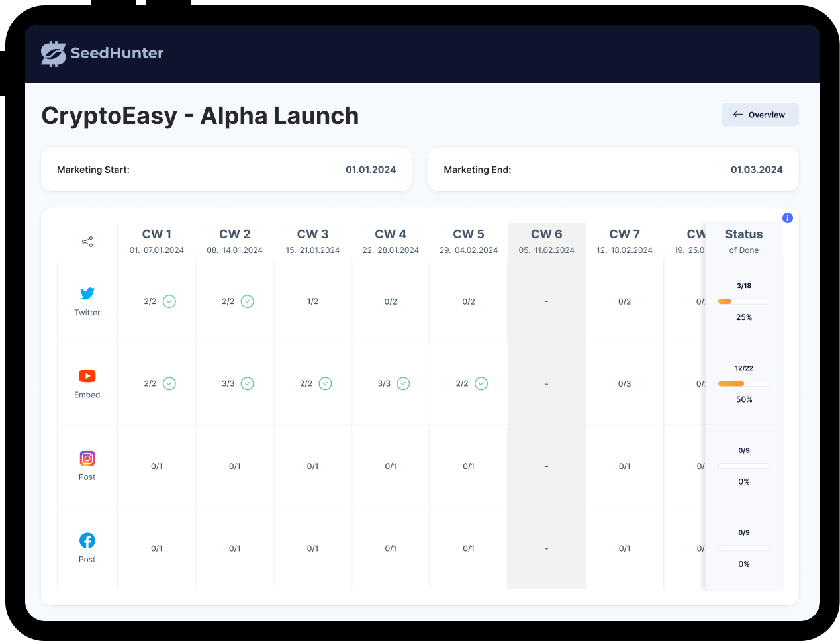Click the blue info icon above Status
The image size is (840, 641).
(x=788, y=218)
